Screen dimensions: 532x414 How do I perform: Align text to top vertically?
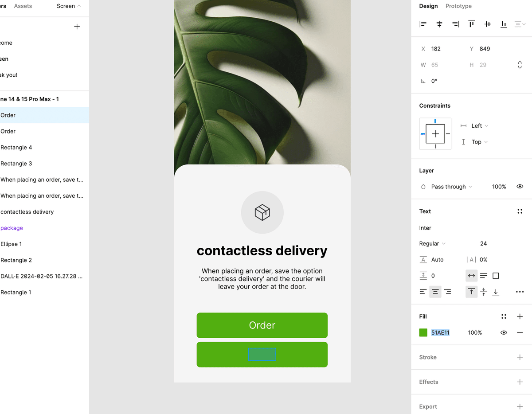pyautogui.click(x=471, y=292)
